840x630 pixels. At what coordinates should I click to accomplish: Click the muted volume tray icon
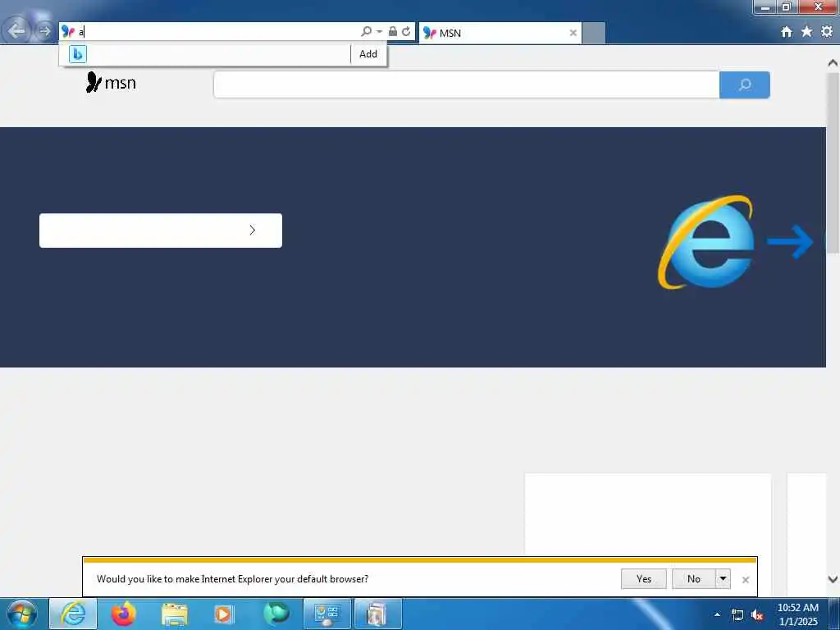[757, 615]
